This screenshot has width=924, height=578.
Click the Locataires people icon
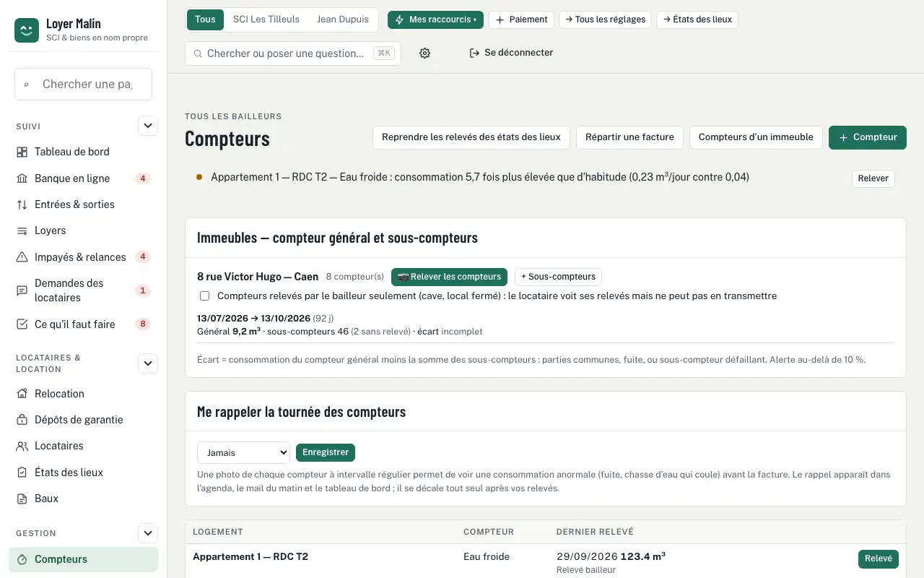(22, 446)
